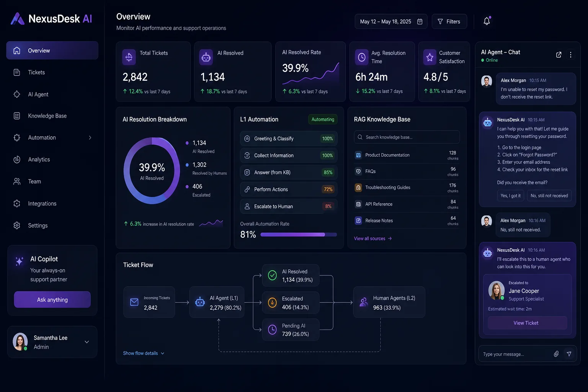This screenshot has height=392, width=588.
Task: Click the Incoming Tickets envelope icon
Action: (x=134, y=302)
